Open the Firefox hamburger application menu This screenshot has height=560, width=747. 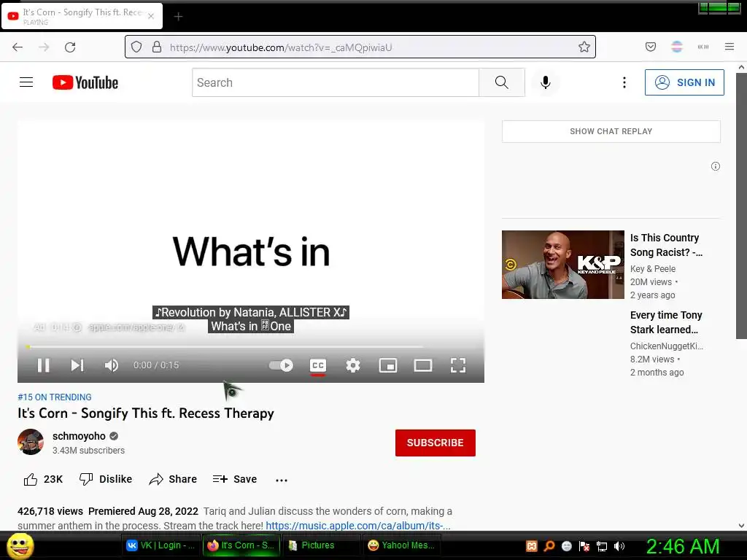pos(729,47)
